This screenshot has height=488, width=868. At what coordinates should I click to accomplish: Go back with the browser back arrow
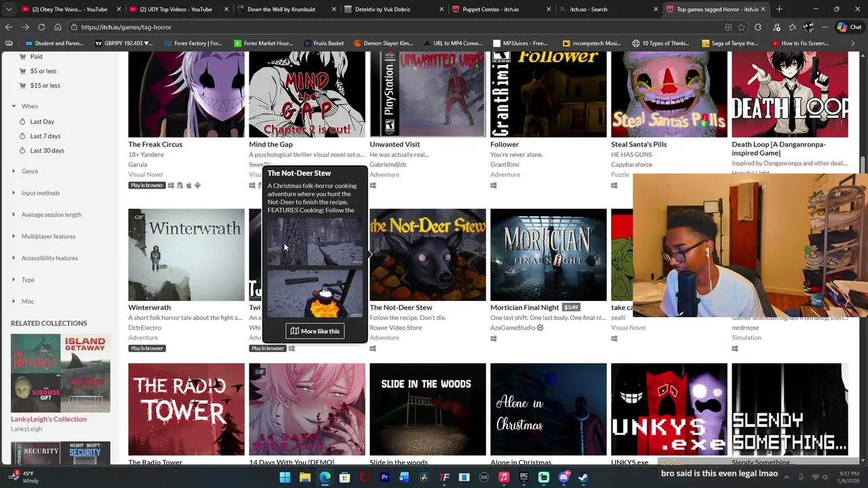pos(9,27)
